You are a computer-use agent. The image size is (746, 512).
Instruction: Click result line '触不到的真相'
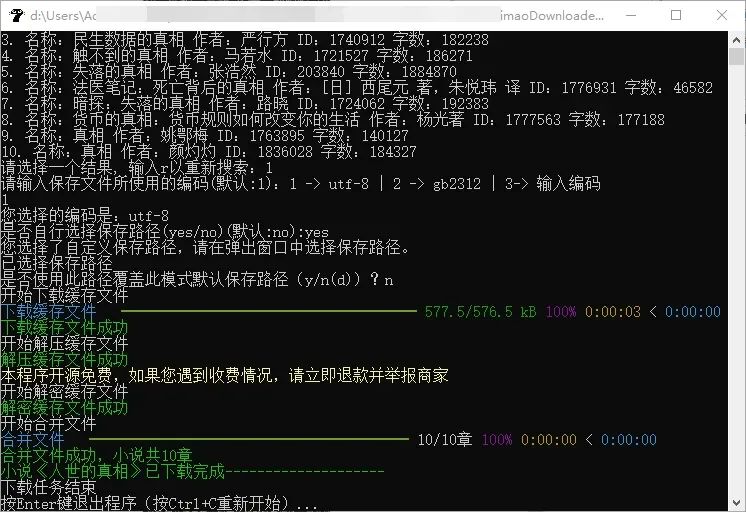point(236,56)
